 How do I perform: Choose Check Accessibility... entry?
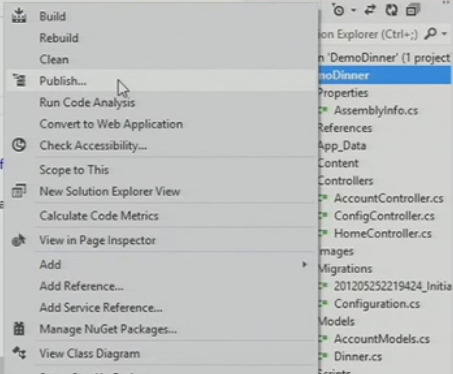[93, 146]
